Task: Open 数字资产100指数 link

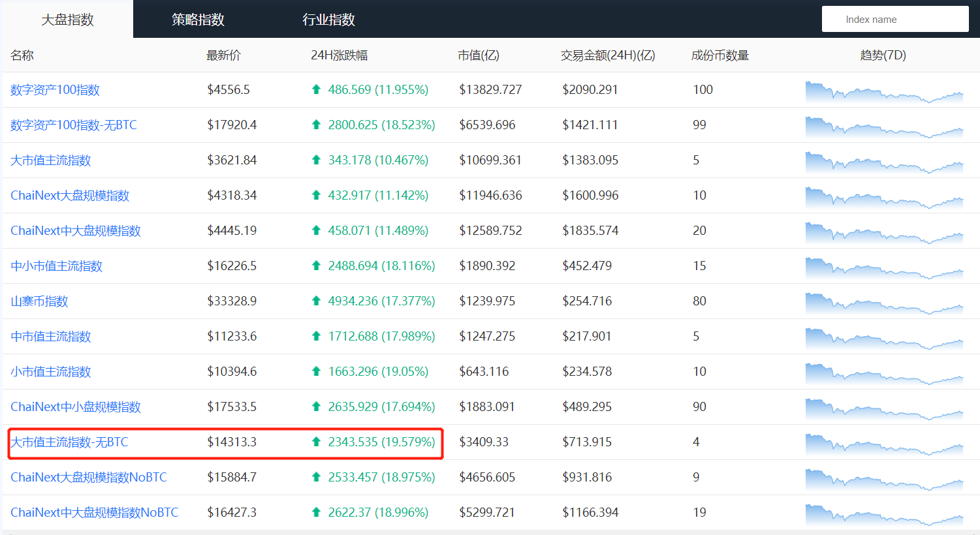Action: [x=55, y=90]
